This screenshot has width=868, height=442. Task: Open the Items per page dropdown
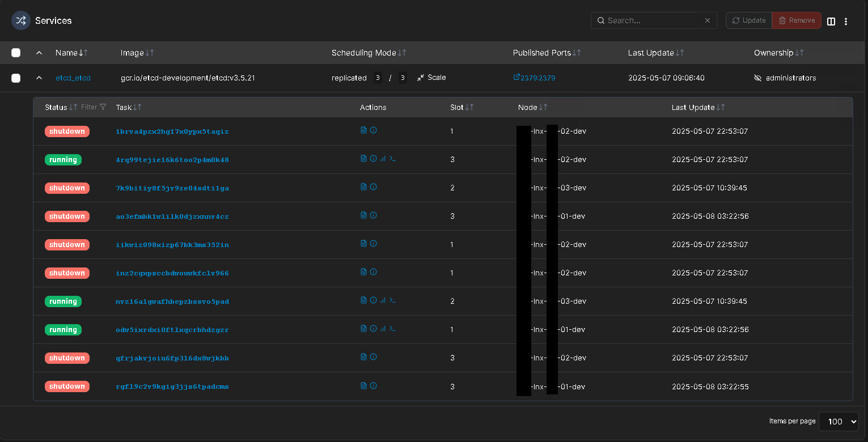(x=839, y=422)
